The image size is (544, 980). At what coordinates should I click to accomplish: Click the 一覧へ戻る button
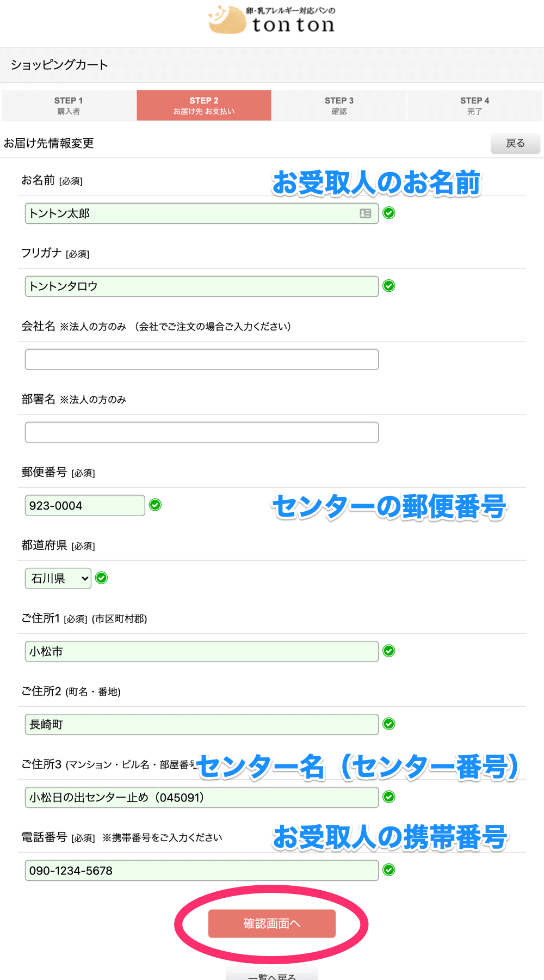pos(272,975)
